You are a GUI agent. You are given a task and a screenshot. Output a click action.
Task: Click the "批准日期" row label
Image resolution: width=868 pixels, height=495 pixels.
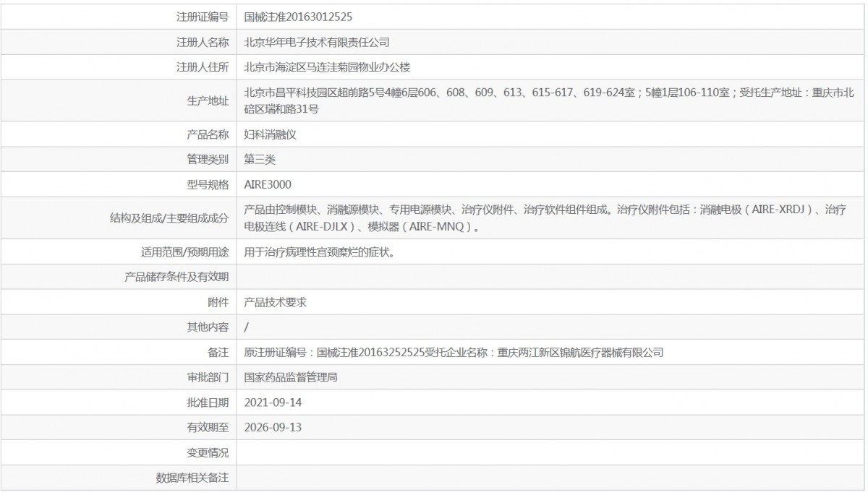coord(208,403)
